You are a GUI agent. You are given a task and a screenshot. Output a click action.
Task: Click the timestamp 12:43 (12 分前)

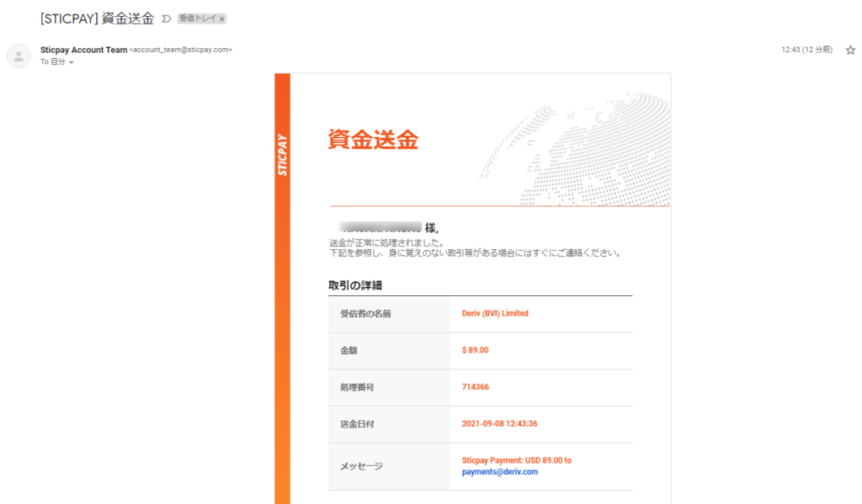pyautogui.click(x=807, y=50)
